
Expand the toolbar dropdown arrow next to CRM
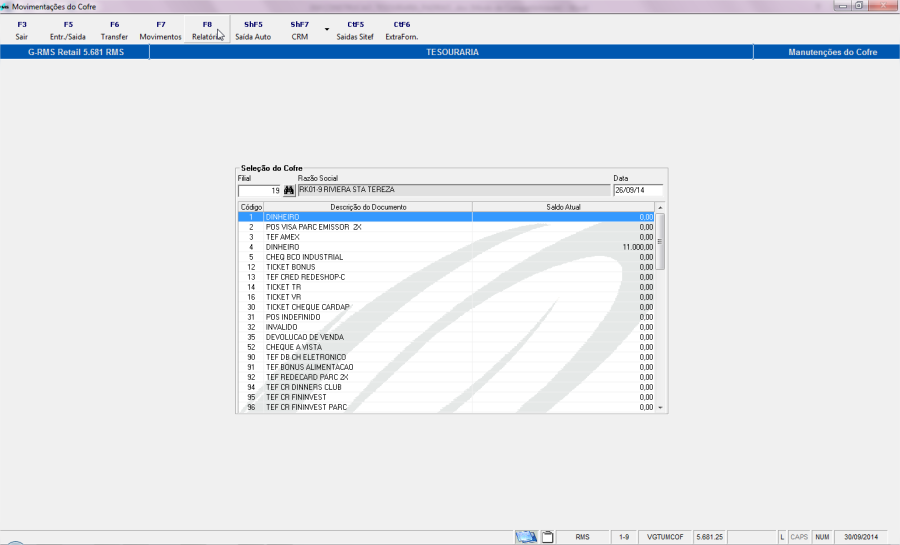pos(327,29)
